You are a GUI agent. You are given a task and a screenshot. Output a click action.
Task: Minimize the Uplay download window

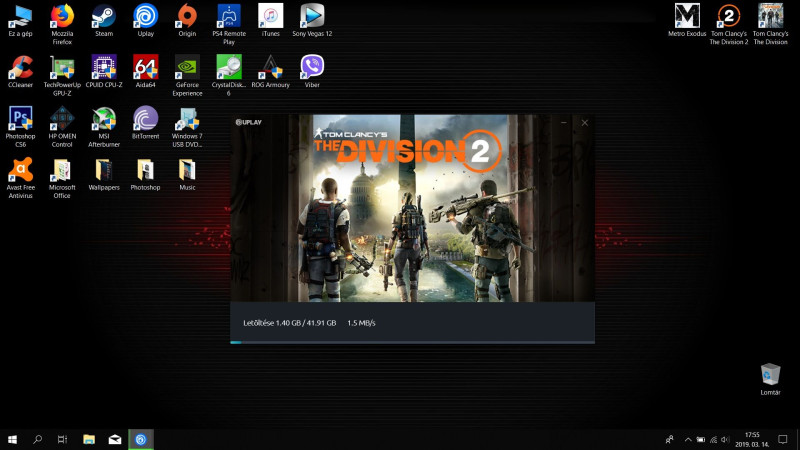(564, 122)
